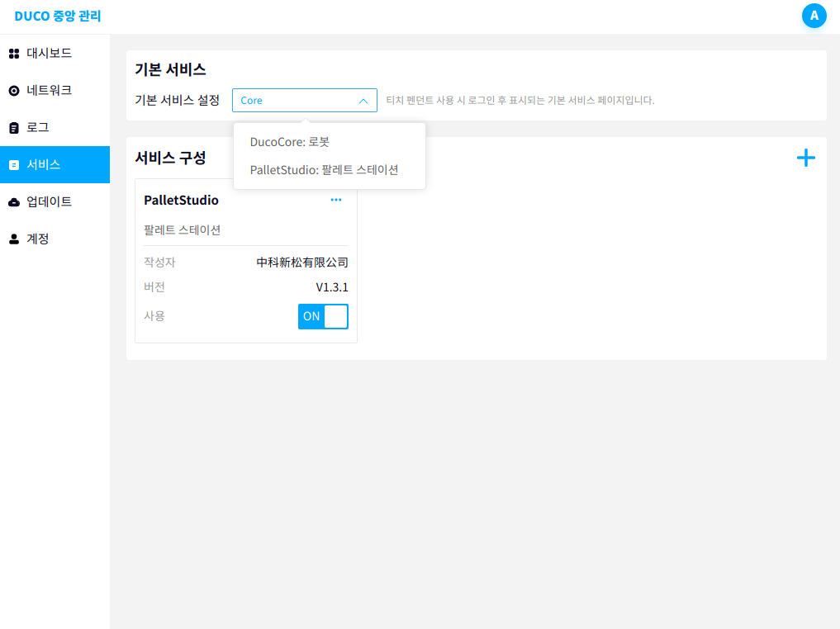Click the PalletStudio card title
This screenshot has height=629, width=840.
(181, 201)
